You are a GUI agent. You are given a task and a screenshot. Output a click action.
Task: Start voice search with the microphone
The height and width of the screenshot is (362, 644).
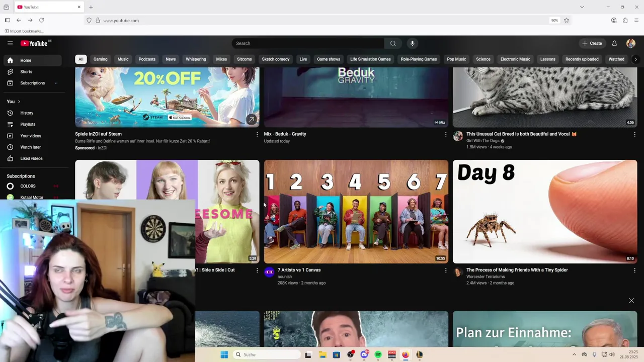412,43
